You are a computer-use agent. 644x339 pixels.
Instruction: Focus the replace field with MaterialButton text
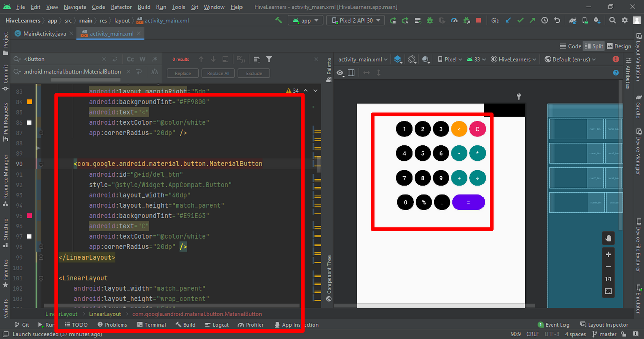click(x=72, y=72)
